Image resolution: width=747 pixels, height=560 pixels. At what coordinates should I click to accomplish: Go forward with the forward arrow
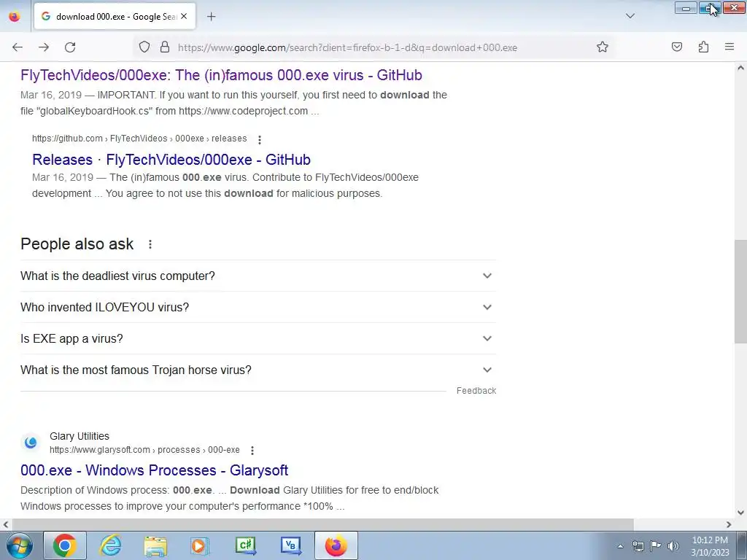44,47
